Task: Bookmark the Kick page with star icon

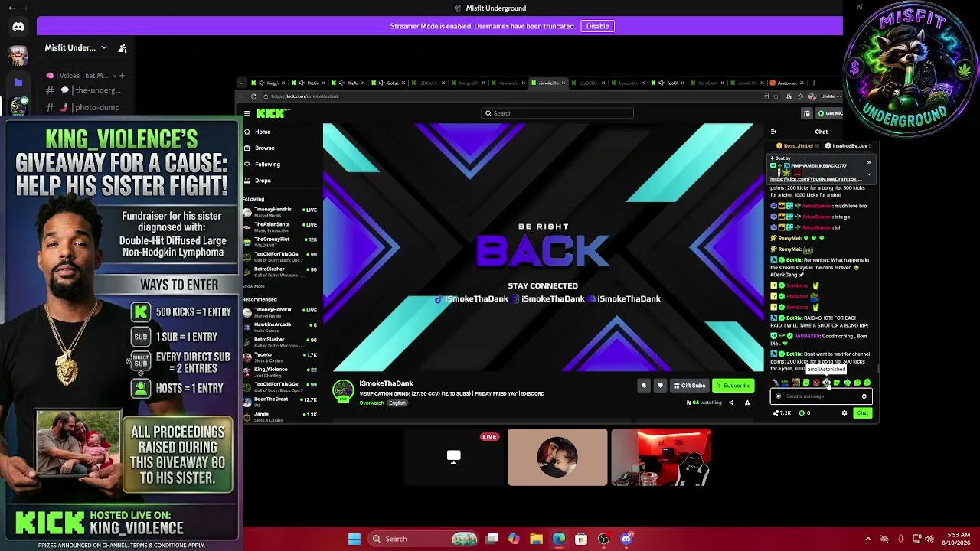Action: (x=776, y=96)
